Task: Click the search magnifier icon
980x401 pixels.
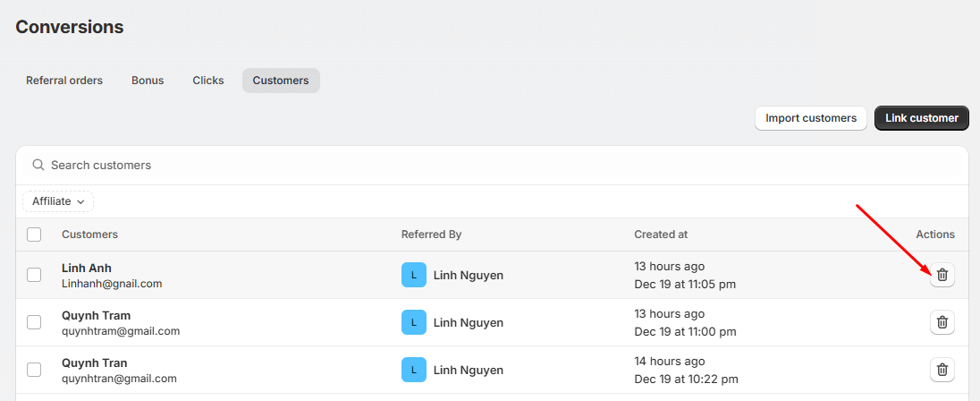Action: pyautogui.click(x=38, y=166)
